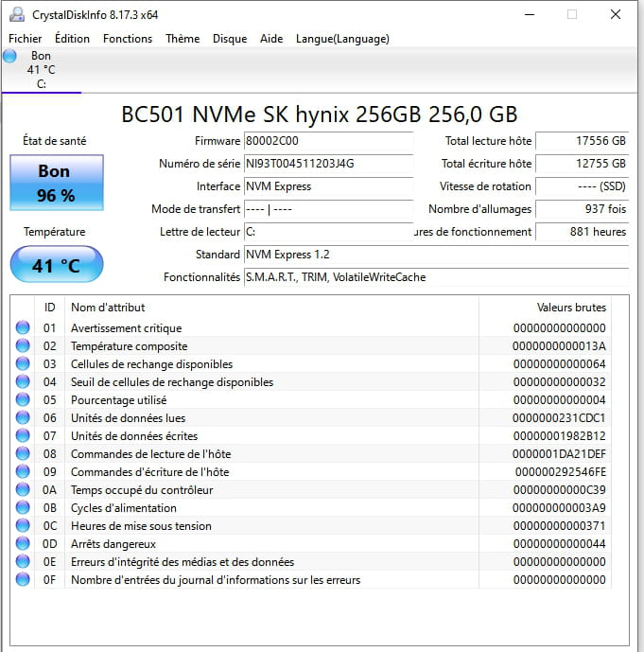Viewport: 644px width, 652px height.
Task: Click the Bon 96 % health status button
Action: click(x=57, y=183)
